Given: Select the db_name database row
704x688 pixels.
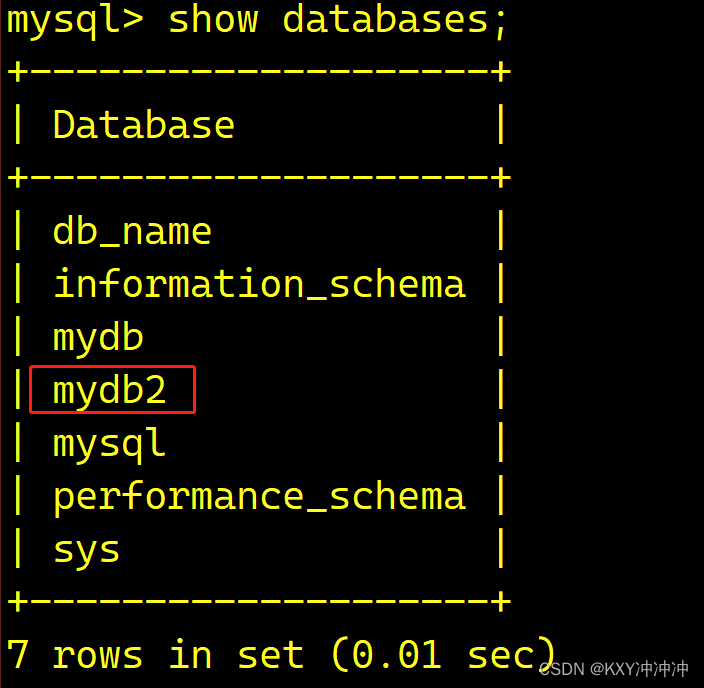Looking at the screenshot, I should [132, 232].
